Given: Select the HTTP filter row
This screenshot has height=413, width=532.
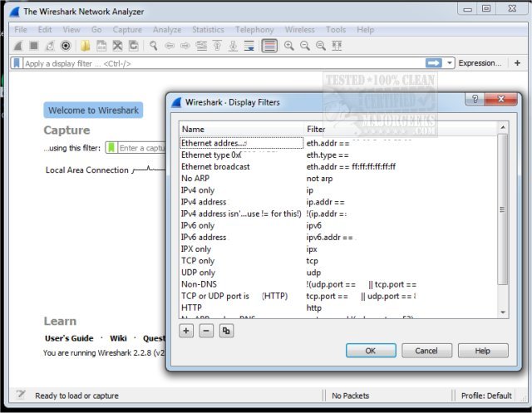Looking at the screenshot, I should (338, 307).
